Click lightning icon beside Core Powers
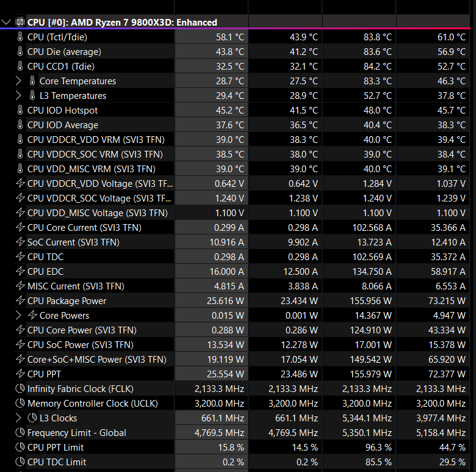Image resolution: width=476 pixels, height=472 pixels. (32, 315)
